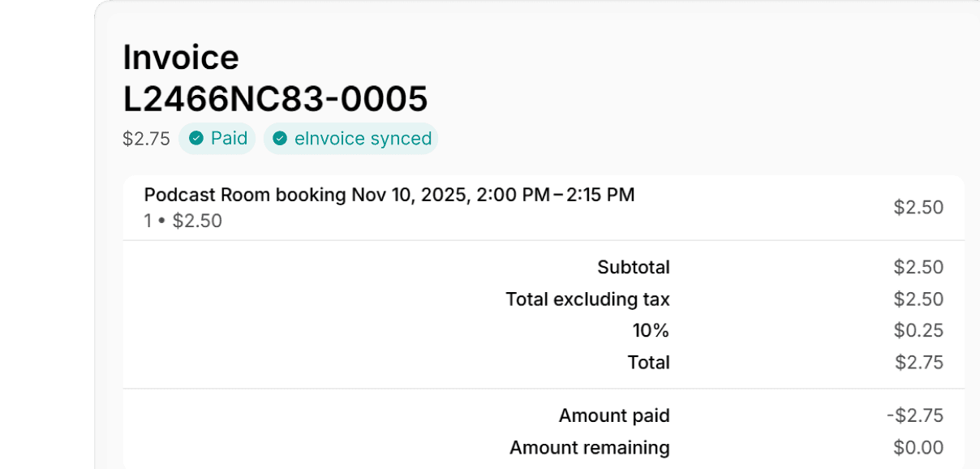Click the $2.50 line item price

coord(918,208)
